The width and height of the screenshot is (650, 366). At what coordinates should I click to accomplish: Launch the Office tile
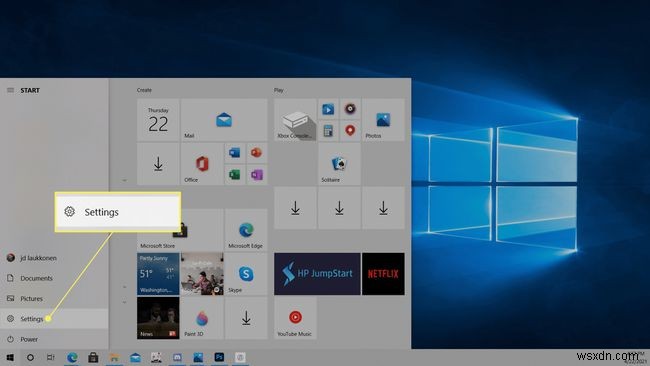(202, 164)
